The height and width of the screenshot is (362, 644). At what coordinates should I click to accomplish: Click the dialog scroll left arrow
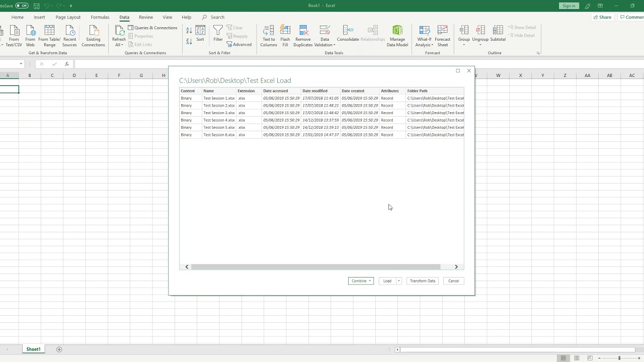[x=187, y=267]
